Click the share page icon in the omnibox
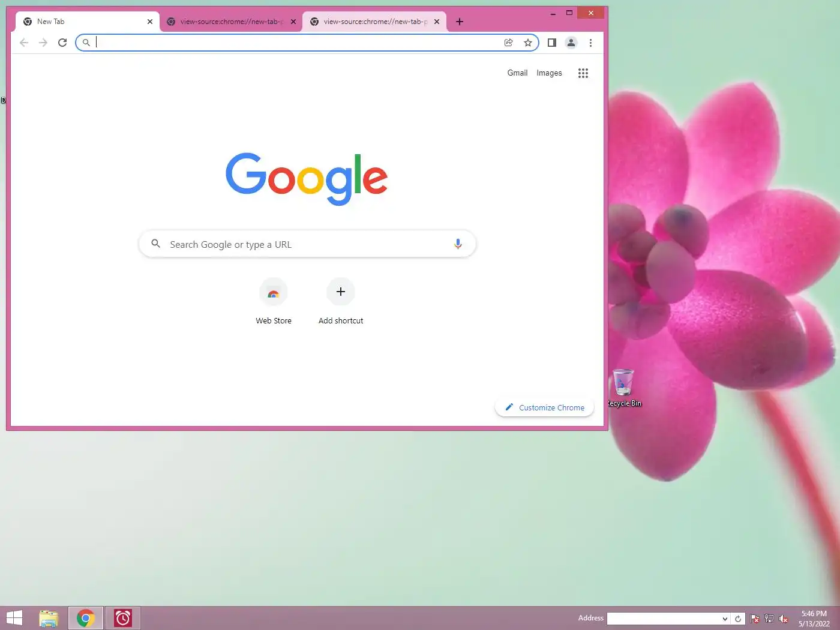Screen dimensions: 840x630 point(509,43)
